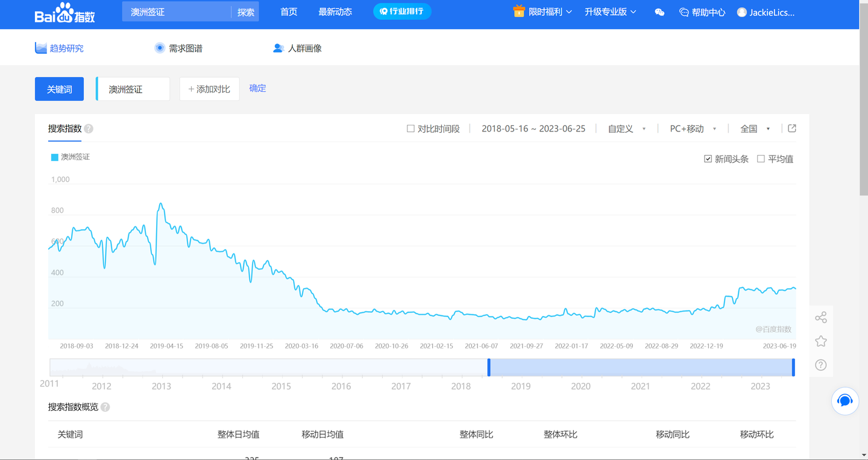The image size is (868, 460).
Task: Open the 自定义 dropdown
Action: pyautogui.click(x=627, y=128)
